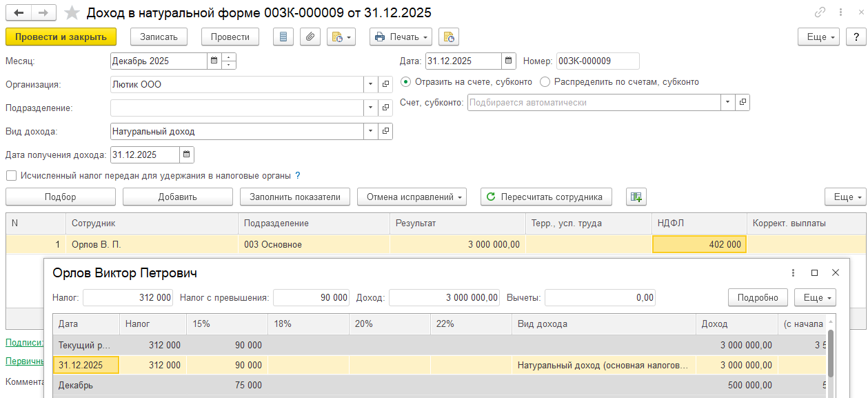Add document to favorites with star
This screenshot has width=868, height=398.
point(71,13)
